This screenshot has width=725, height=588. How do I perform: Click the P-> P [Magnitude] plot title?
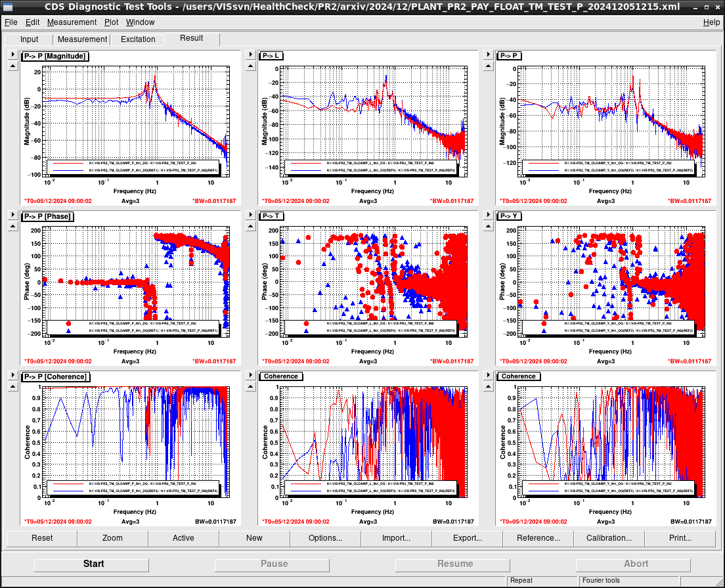click(x=55, y=56)
